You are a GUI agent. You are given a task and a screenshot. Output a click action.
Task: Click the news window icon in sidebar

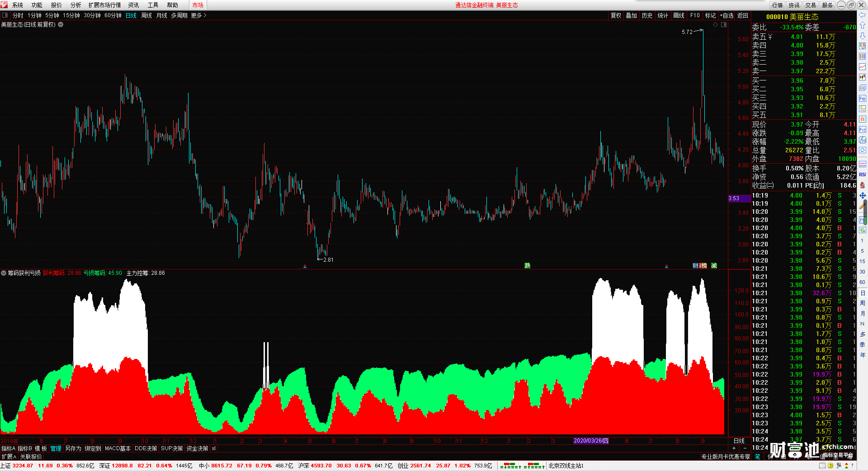pos(862,88)
